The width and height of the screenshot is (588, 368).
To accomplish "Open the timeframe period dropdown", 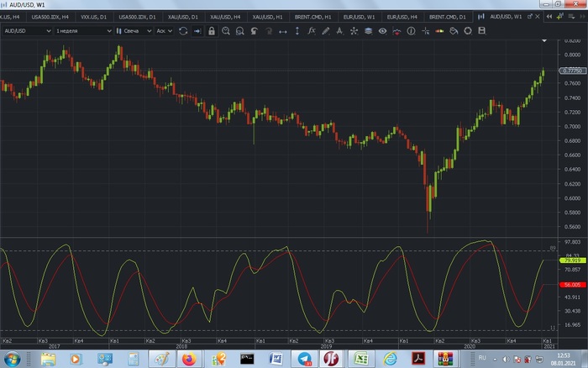I will (82, 31).
